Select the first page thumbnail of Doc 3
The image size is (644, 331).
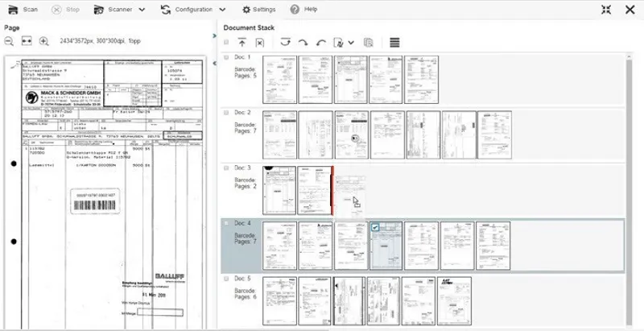click(279, 190)
